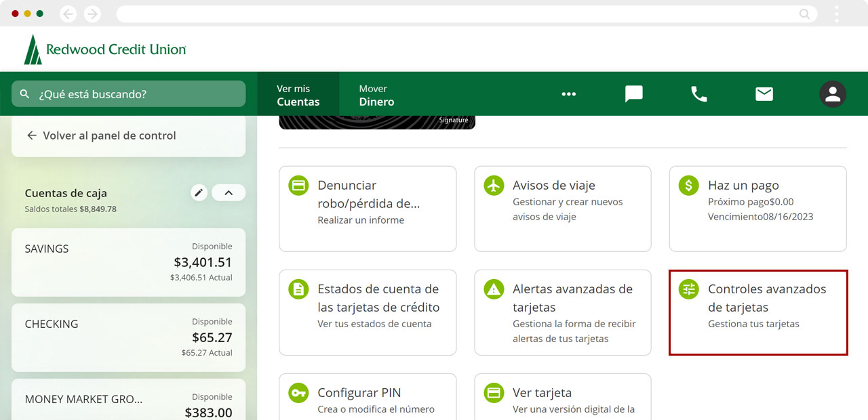Click the Haz un pago dollar icon
This screenshot has width=868, height=420.
tap(689, 186)
